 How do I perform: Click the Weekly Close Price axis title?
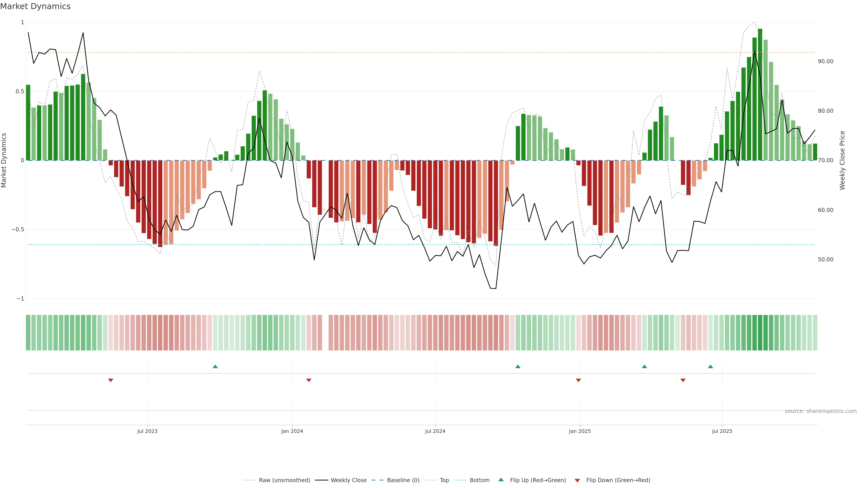[842, 160]
